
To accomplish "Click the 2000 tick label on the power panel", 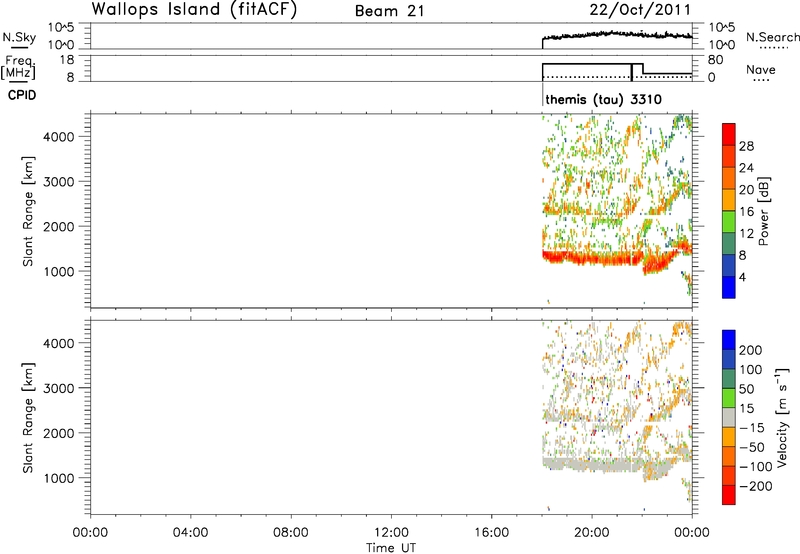I will (59, 227).
